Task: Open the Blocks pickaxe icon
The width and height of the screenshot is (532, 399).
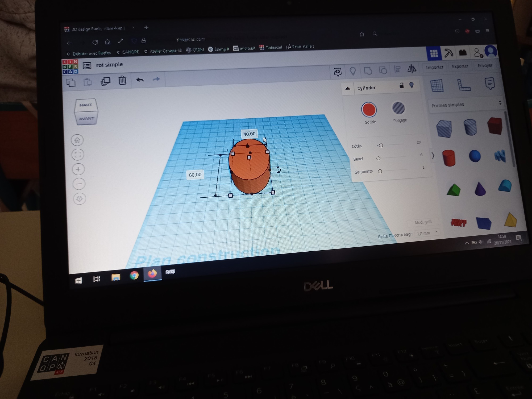Action: tap(448, 53)
